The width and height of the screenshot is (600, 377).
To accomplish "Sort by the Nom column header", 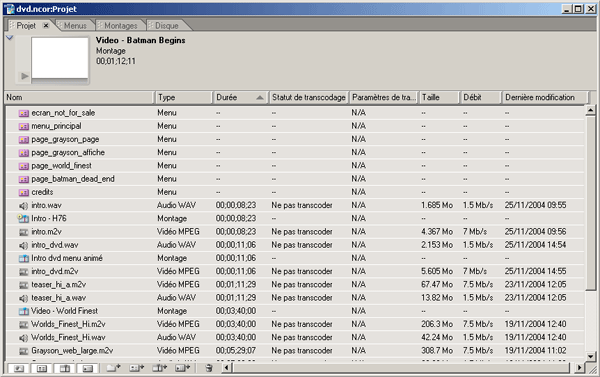I will (x=79, y=97).
